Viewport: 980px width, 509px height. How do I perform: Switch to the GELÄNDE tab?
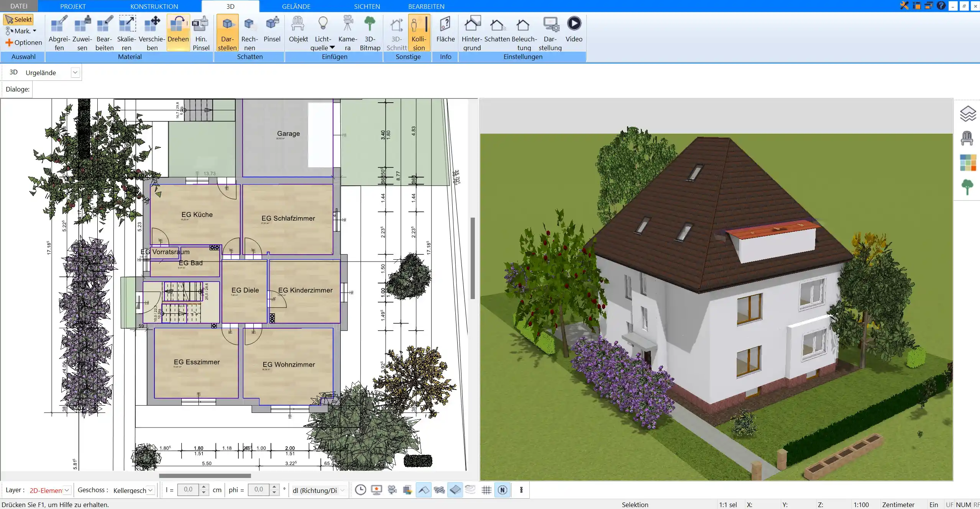click(x=296, y=6)
